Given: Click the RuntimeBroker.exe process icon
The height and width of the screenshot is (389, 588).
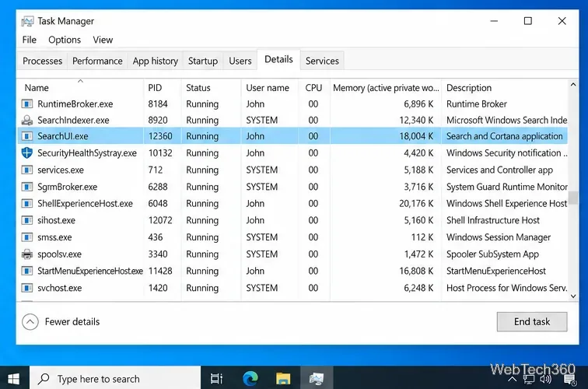Looking at the screenshot, I should 27,104.
